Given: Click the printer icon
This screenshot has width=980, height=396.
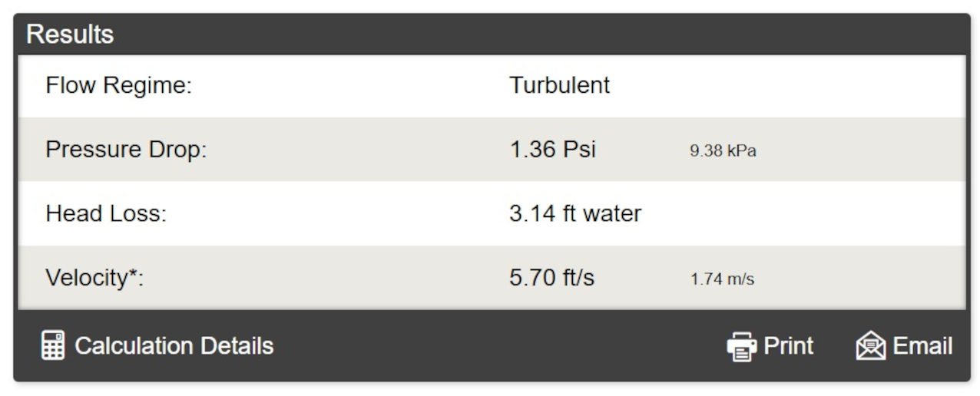Looking at the screenshot, I should click(741, 346).
